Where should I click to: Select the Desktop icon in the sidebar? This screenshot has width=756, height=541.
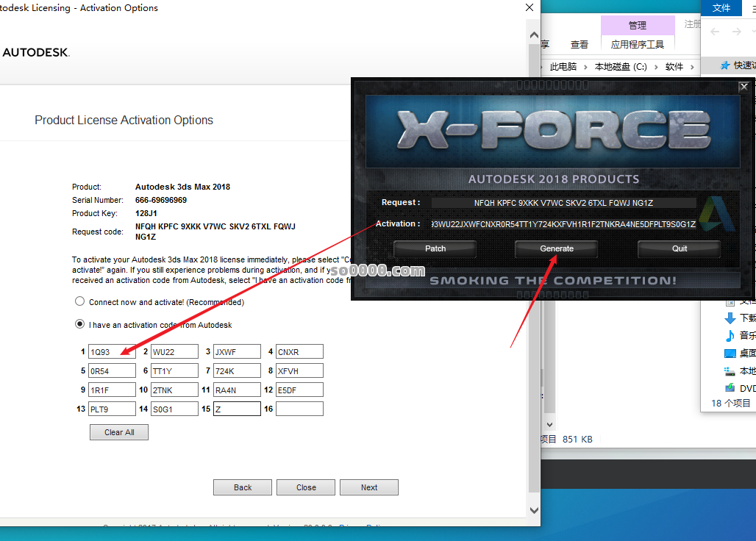pyautogui.click(x=730, y=354)
